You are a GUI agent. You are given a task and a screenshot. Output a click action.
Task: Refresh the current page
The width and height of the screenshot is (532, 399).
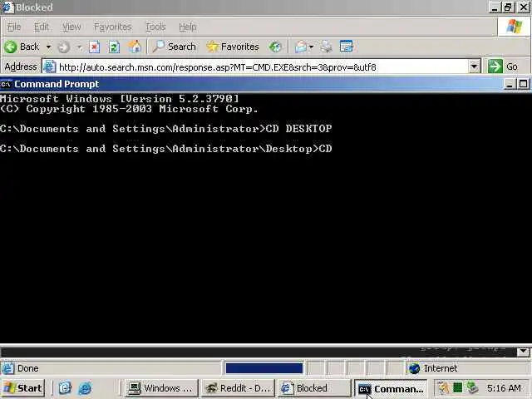[114, 47]
